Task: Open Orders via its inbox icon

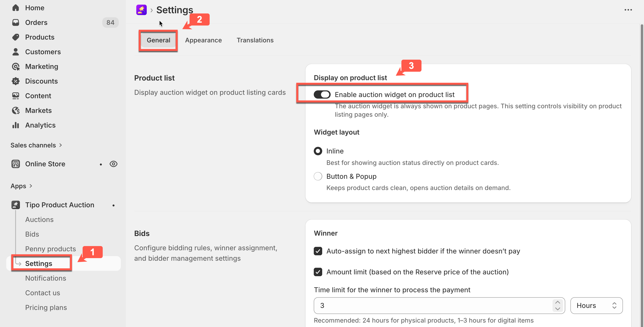Action: 15,22
